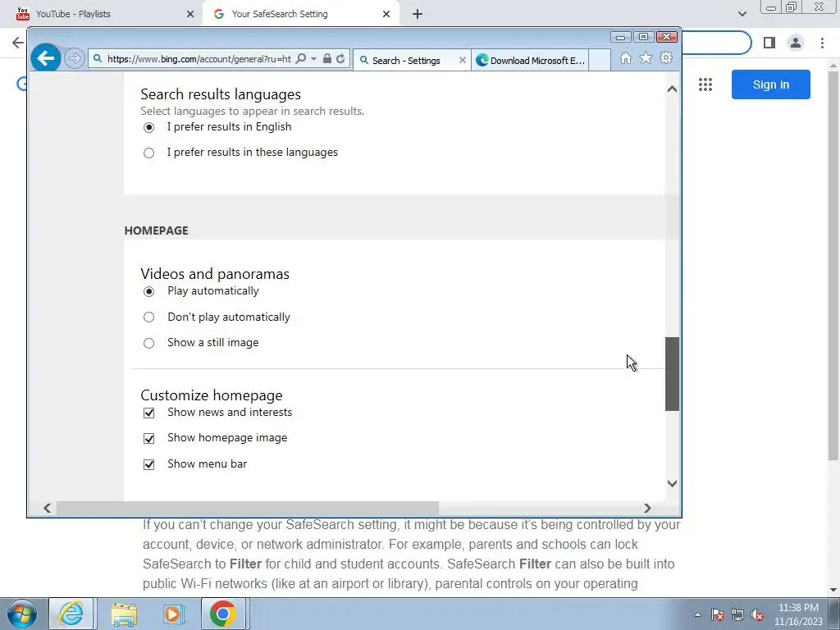Close Your SafeSearch Setting Chrome tab
Viewport: 840px width, 630px height.
(386, 14)
